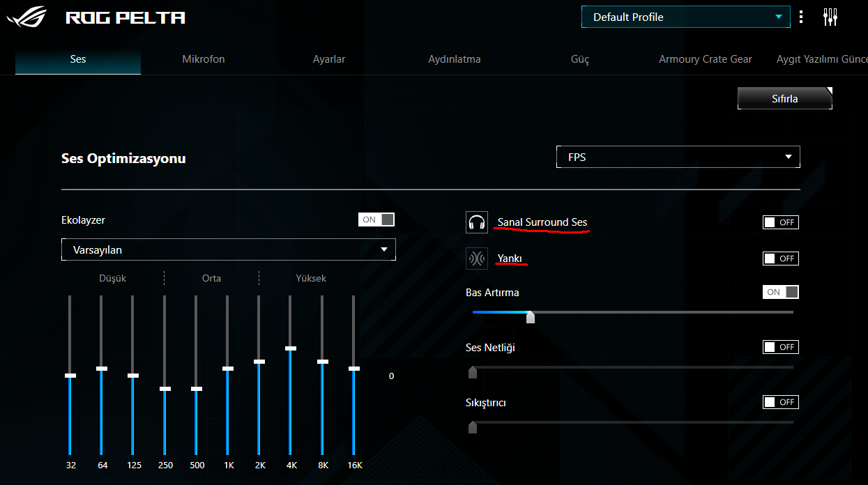Click the 2K equalizer slider handle
The width and height of the screenshot is (868, 485).
[x=259, y=362]
